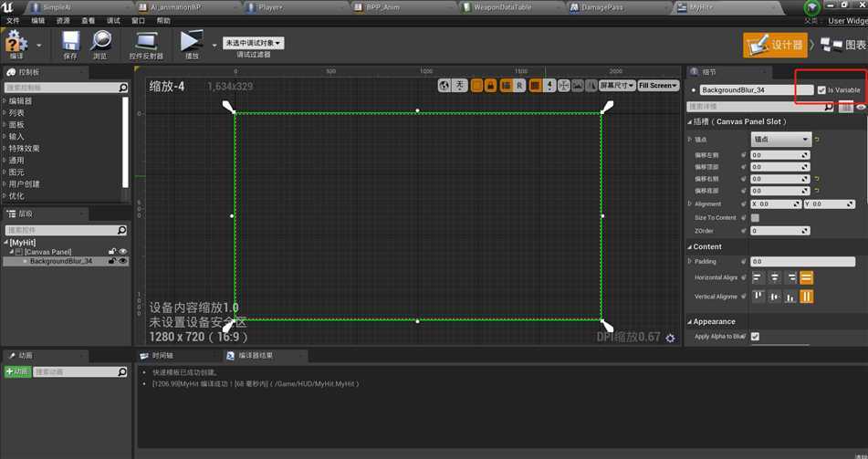Set Horizontal Alignment to left
Image resolution: width=868 pixels, height=459 pixels.
coord(758,277)
